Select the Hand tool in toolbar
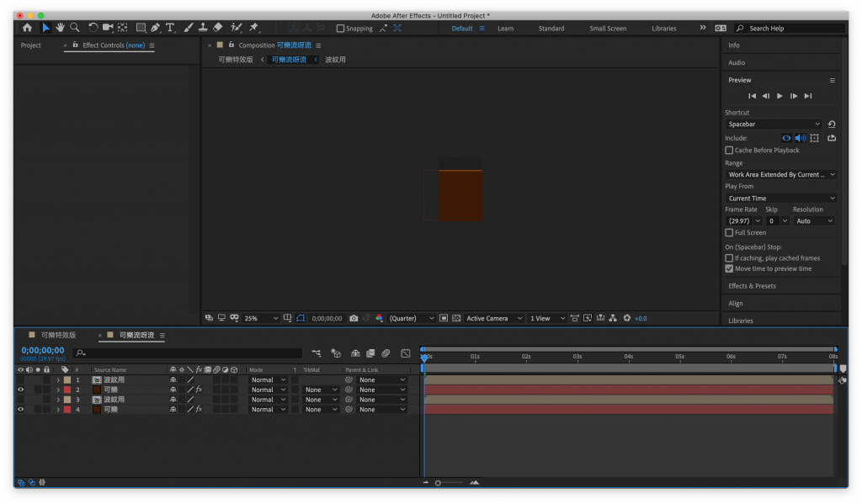The width and height of the screenshot is (862, 504). [x=61, y=28]
